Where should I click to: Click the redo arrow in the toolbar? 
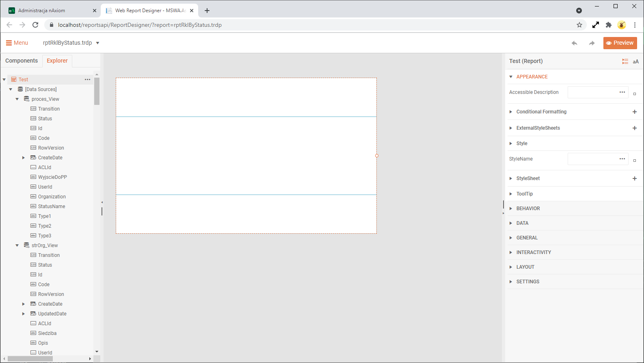[592, 43]
